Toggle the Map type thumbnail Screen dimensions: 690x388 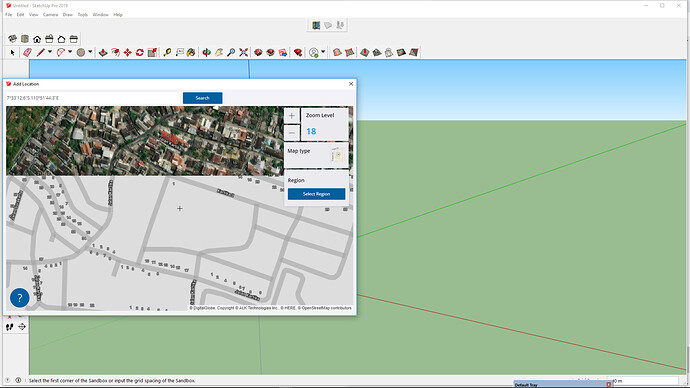click(338, 155)
